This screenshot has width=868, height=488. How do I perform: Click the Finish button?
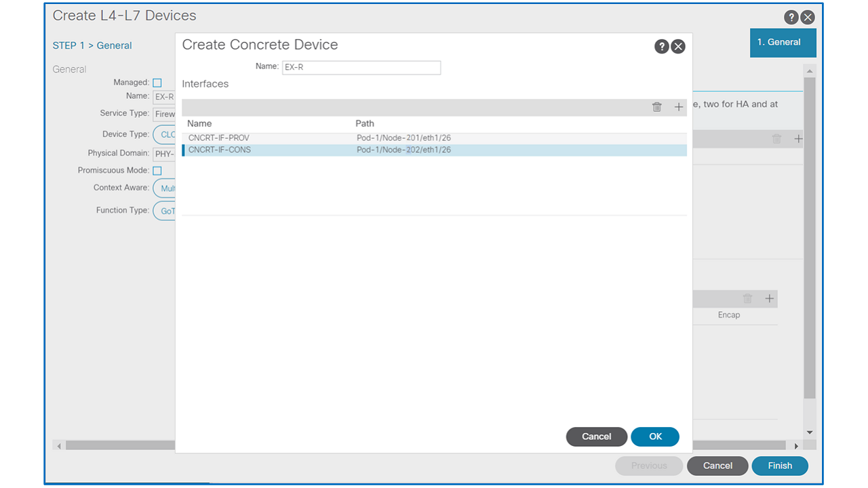[779, 466]
